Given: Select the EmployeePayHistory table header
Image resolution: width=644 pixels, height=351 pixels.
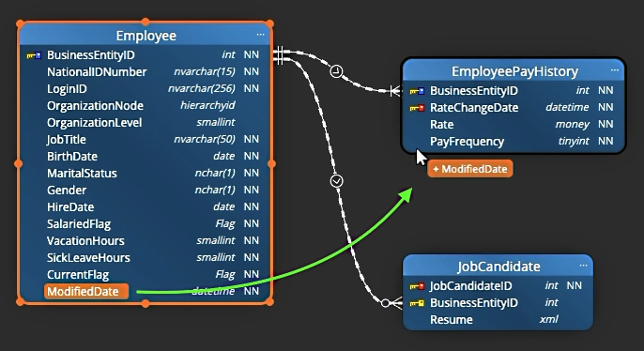Looking at the screenshot, I should coord(514,71).
